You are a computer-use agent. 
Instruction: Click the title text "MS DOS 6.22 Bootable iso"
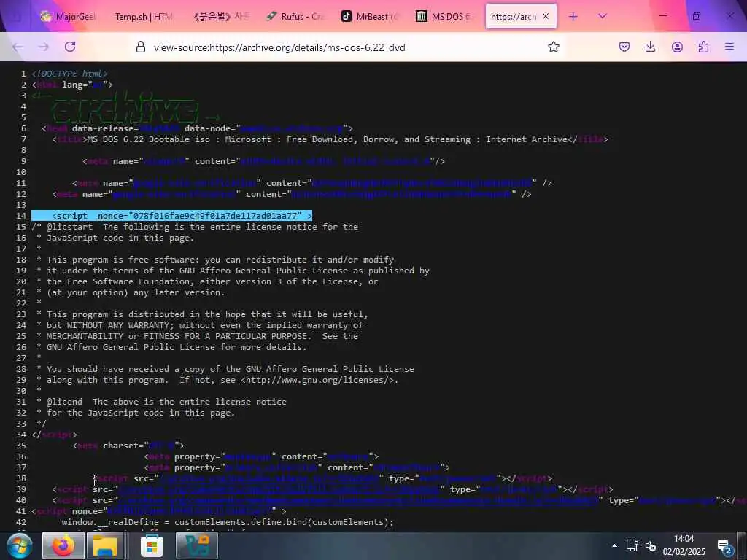click(149, 139)
